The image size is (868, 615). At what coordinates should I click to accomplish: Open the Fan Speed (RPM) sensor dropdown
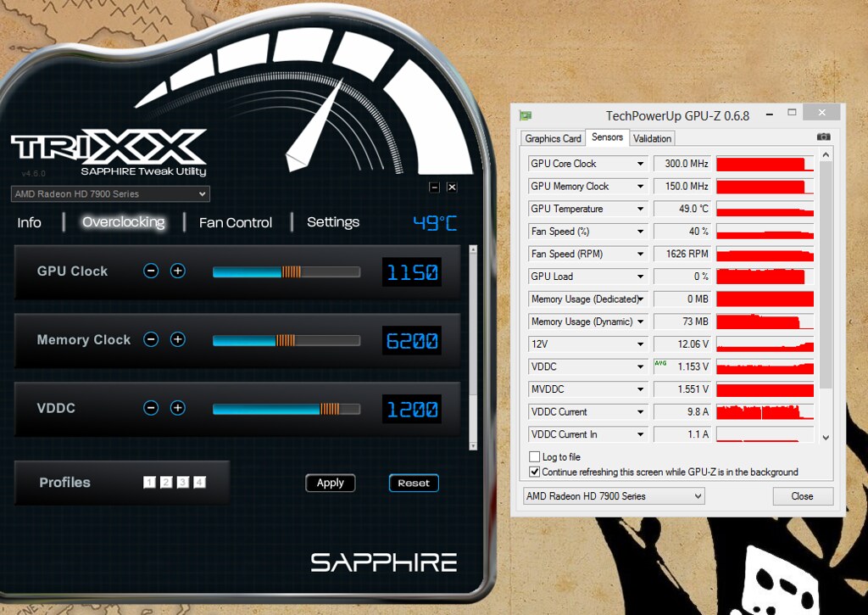[641, 254]
